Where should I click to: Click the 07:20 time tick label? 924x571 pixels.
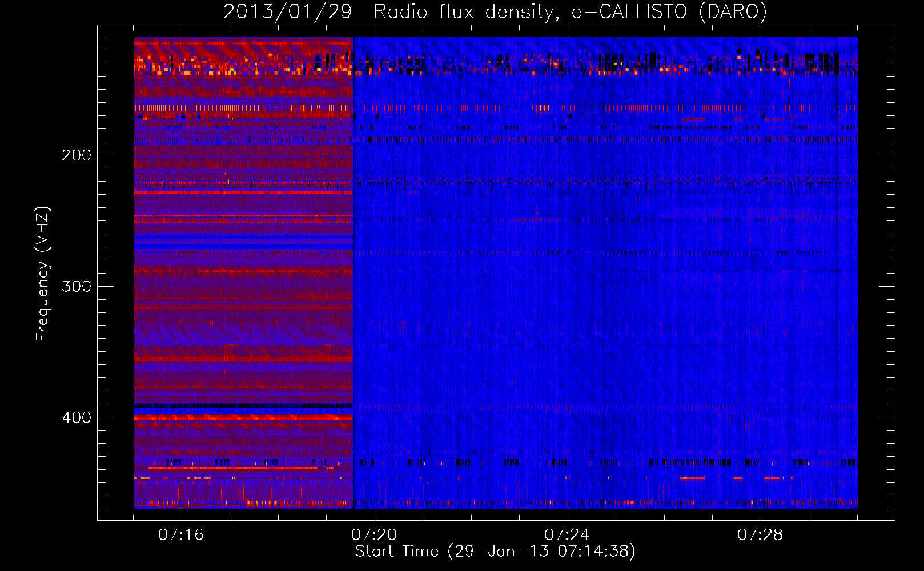click(374, 535)
